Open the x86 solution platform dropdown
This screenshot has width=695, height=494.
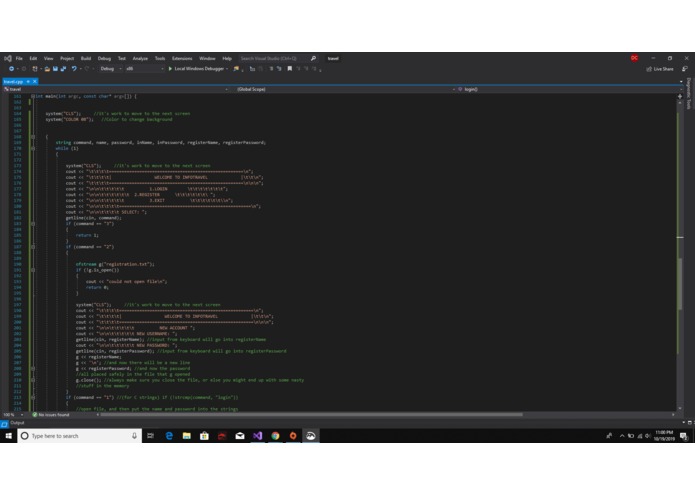click(144, 69)
